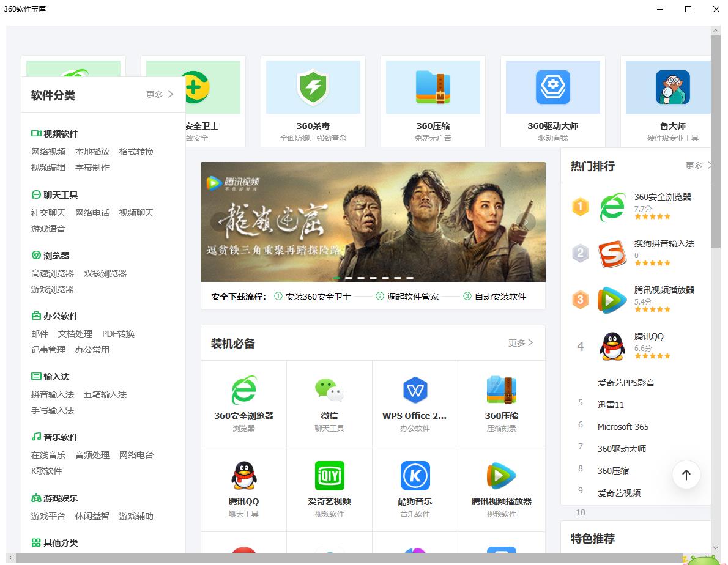Select the 视频软件 category icon
This screenshot has height=565, width=728.
(x=35, y=133)
